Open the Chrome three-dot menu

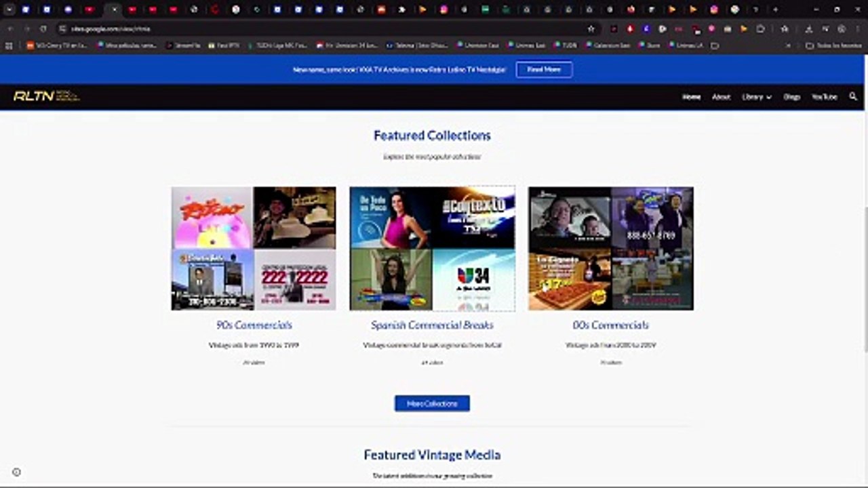point(858,29)
